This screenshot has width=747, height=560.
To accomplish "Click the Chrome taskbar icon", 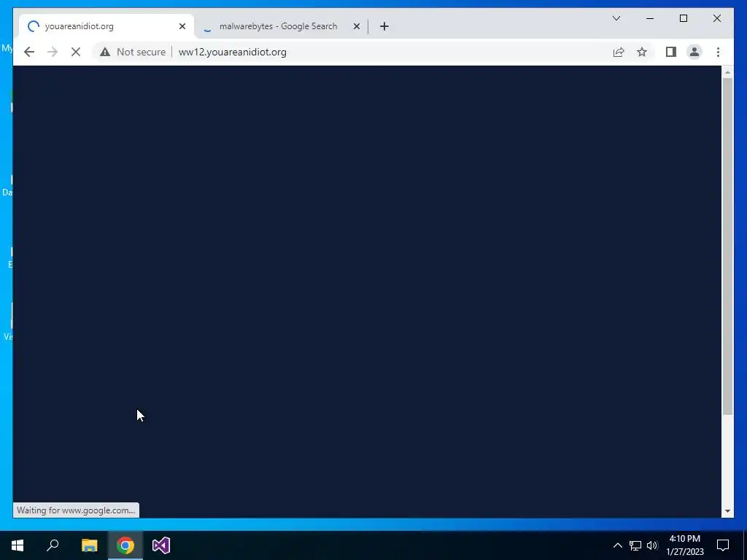I will tap(125, 545).
